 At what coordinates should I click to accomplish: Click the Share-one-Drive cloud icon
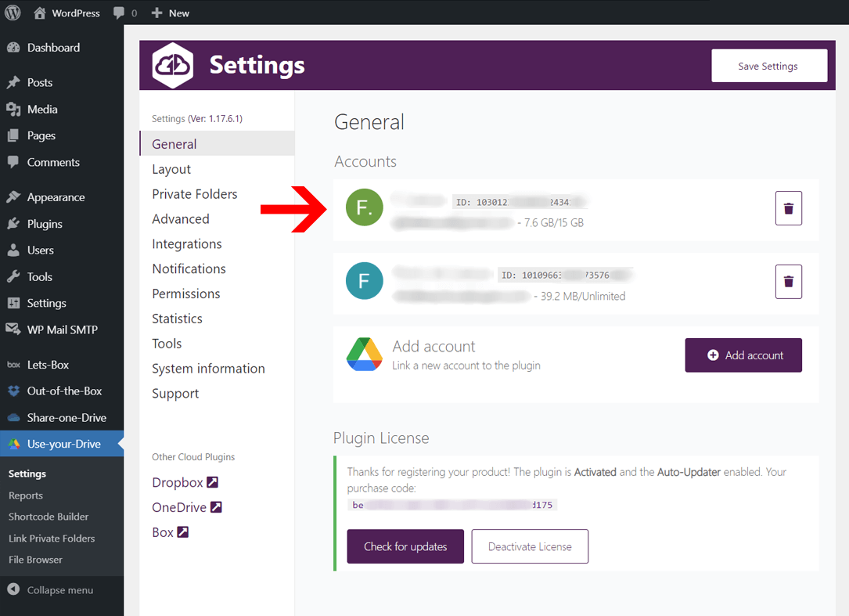13,418
